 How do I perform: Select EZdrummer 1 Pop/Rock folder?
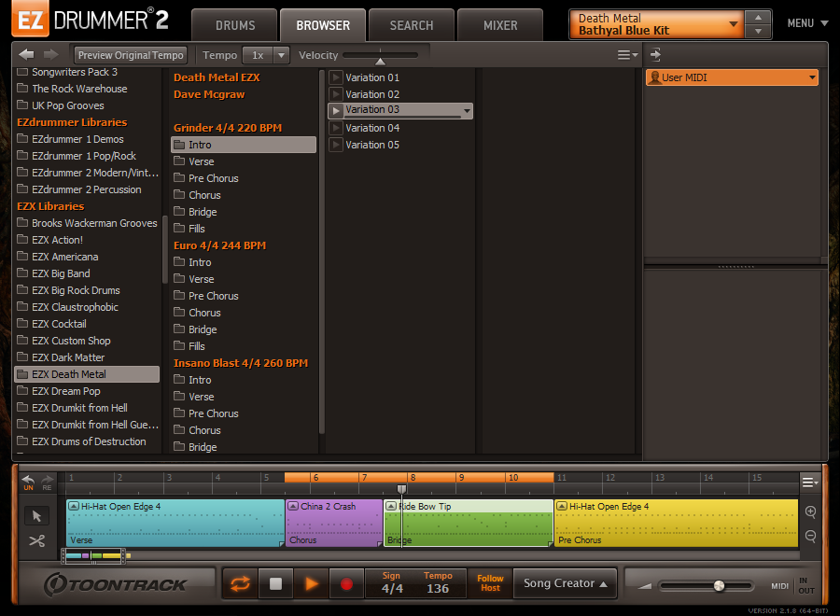click(x=87, y=156)
